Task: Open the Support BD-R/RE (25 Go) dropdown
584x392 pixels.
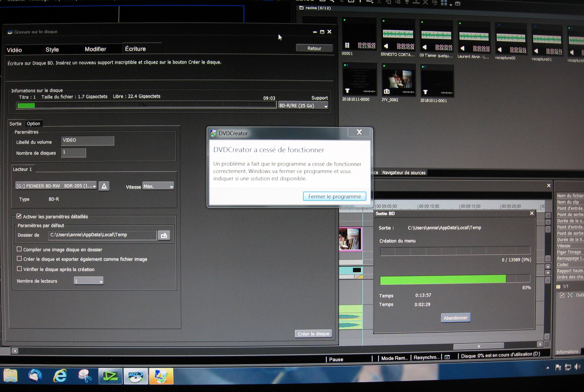Action: (x=303, y=105)
